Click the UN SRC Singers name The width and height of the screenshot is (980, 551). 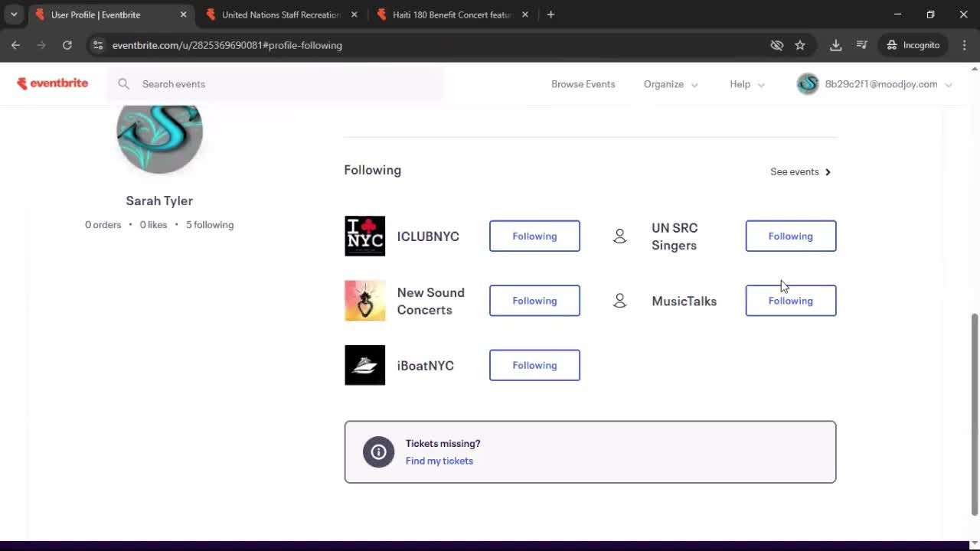(x=675, y=236)
